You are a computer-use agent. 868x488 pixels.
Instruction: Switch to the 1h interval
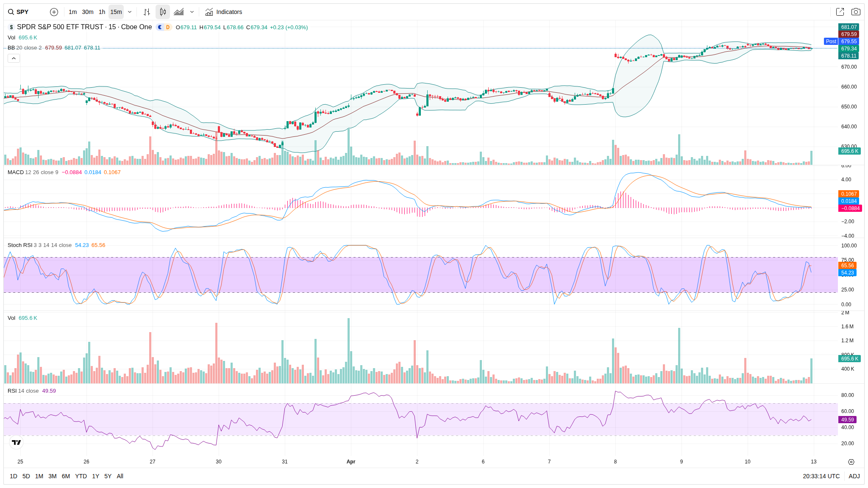tap(102, 12)
